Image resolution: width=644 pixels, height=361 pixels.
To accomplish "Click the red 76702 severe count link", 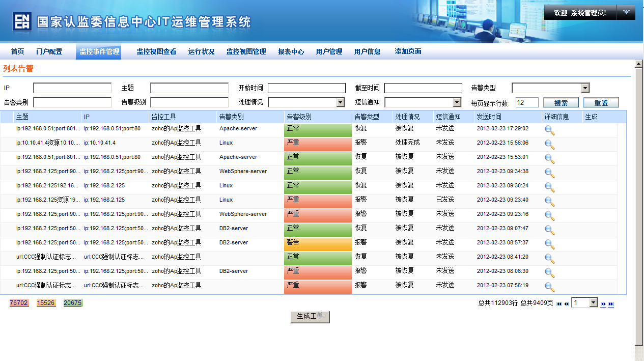I will (x=19, y=303).
